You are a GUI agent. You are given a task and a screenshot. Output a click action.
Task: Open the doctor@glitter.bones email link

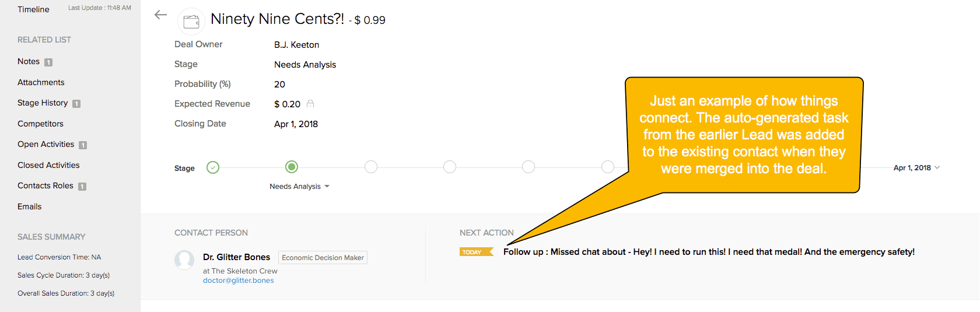pyautogui.click(x=238, y=281)
